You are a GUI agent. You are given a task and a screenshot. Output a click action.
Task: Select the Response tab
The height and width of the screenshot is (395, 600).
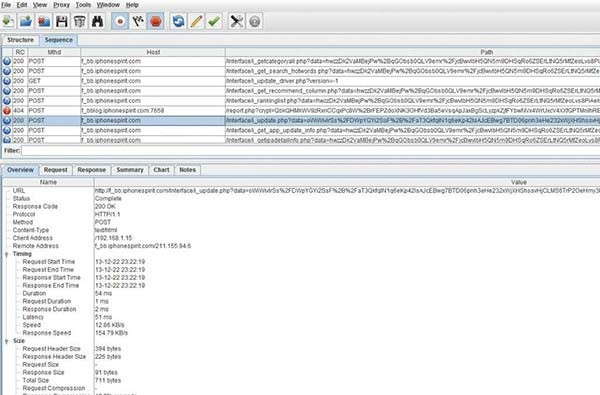coord(91,170)
